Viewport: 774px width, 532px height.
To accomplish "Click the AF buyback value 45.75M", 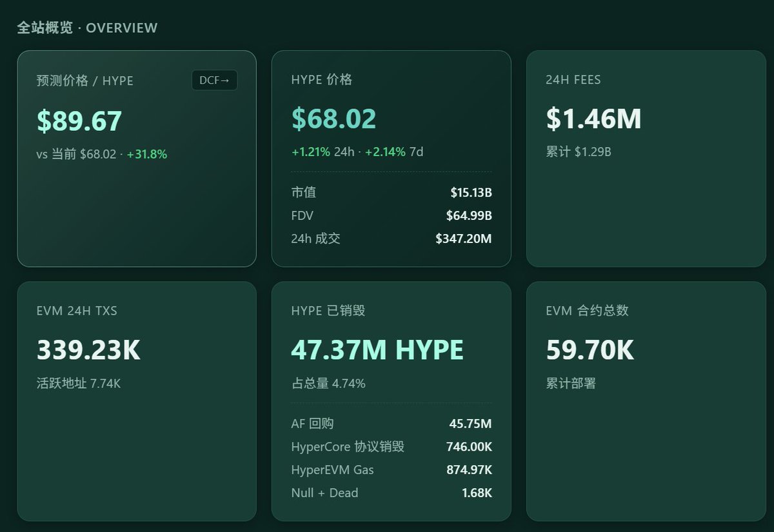I will click(x=470, y=424).
